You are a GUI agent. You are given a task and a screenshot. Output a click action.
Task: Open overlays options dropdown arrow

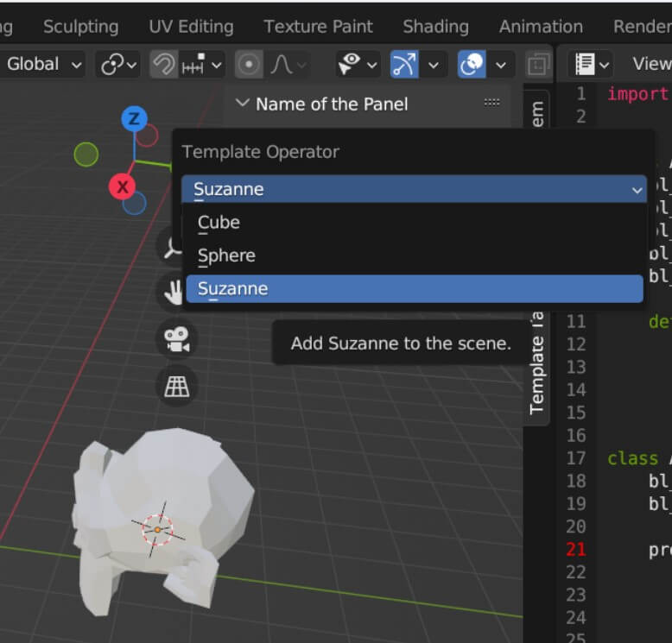pyautogui.click(x=501, y=65)
